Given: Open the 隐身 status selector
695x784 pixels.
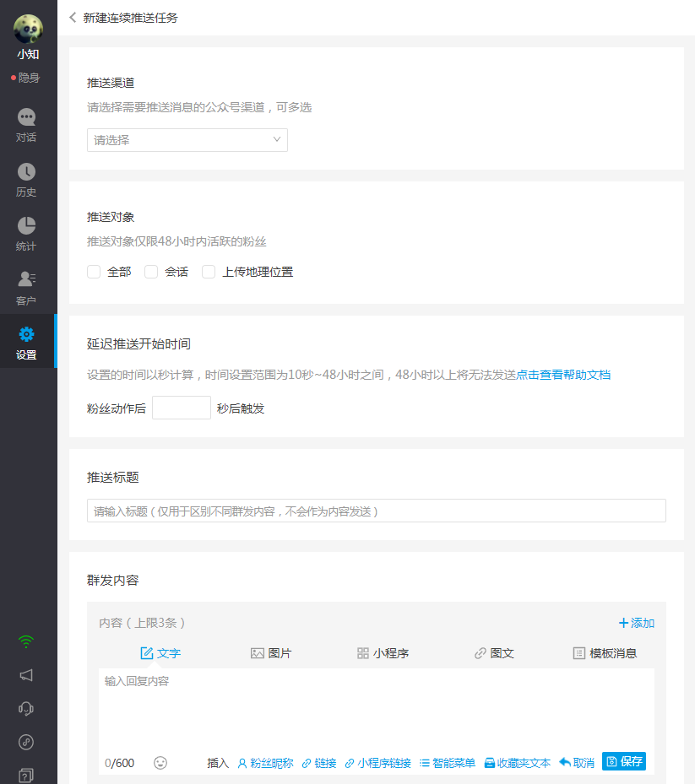Looking at the screenshot, I should coord(26,78).
